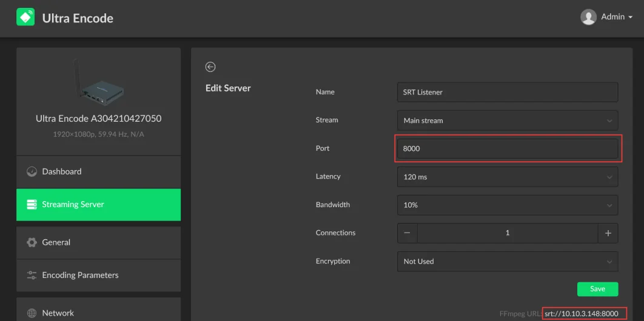This screenshot has height=321, width=644.
Task: Open the Dashboard menu item
Action: click(x=99, y=172)
